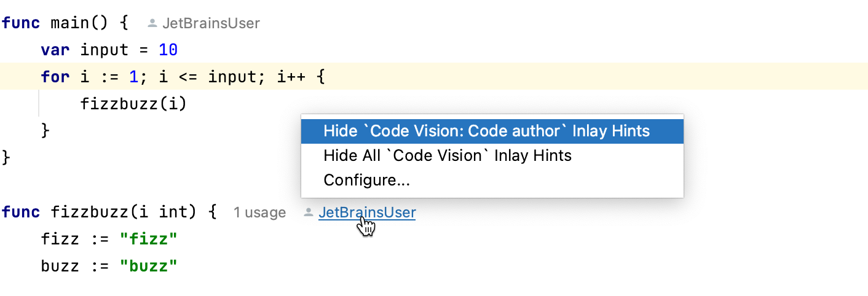Viewport: 868px width, 296px height.
Task: Choose Hide All Code Vision Inlay Hints
Action: 447,156
